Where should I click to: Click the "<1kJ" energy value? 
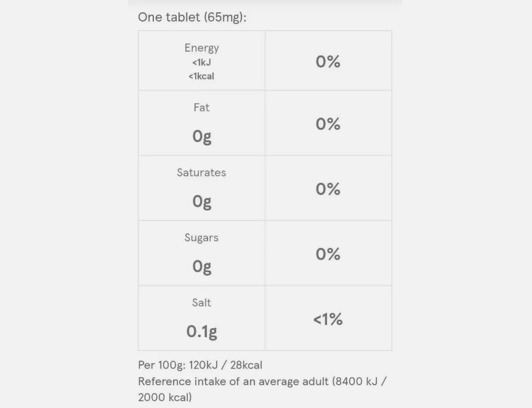pyautogui.click(x=201, y=63)
